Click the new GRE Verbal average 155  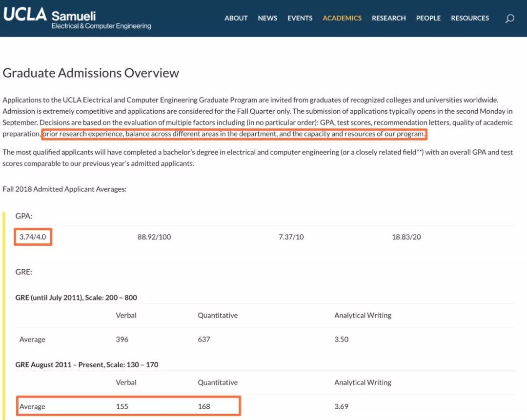pyautogui.click(x=122, y=406)
